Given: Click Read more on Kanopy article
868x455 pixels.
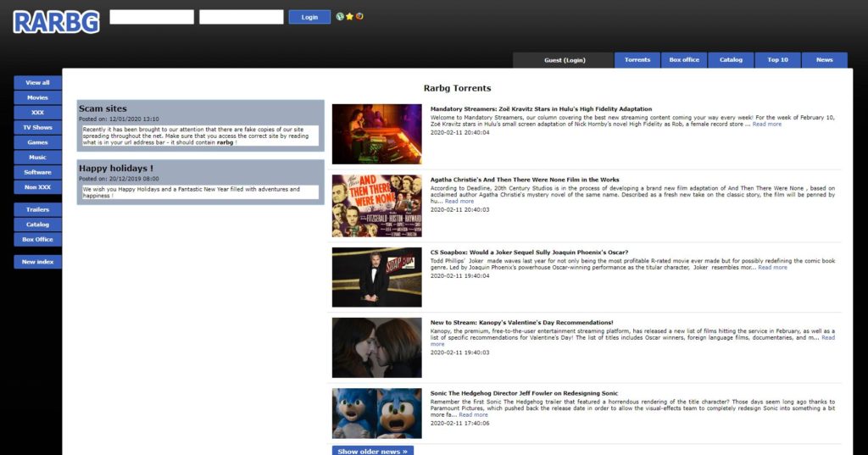Looking at the screenshot, I should click(828, 338).
